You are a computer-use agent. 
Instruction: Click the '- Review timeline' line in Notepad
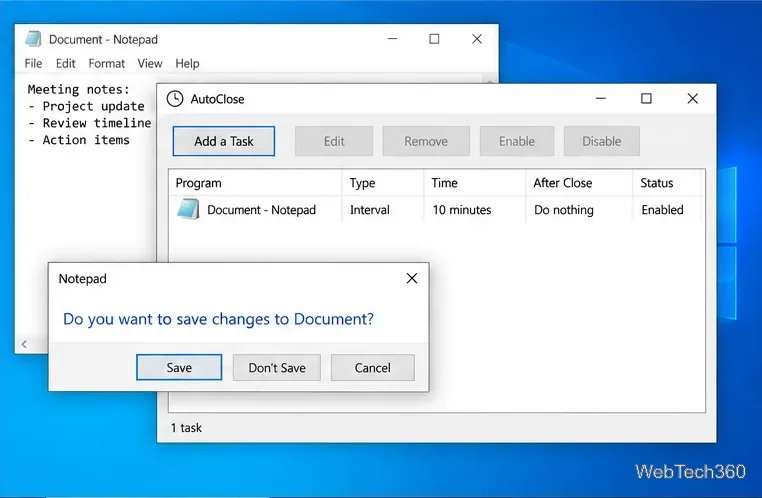[x=89, y=123]
